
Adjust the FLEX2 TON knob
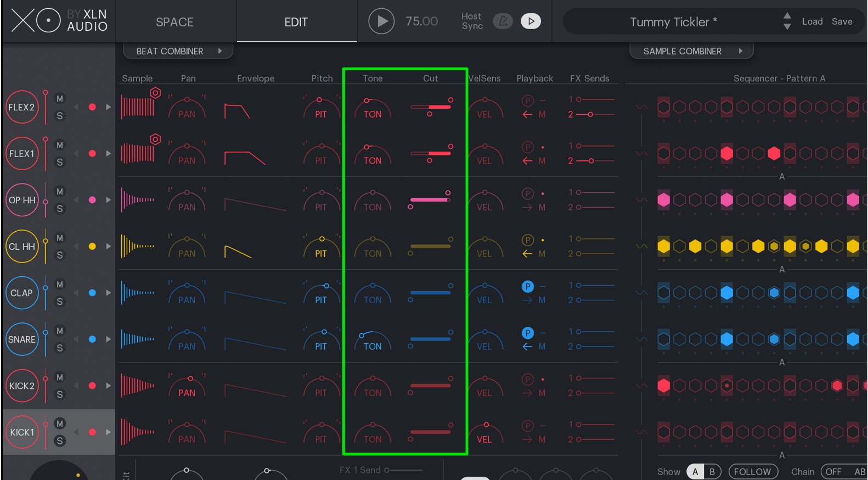(x=373, y=107)
